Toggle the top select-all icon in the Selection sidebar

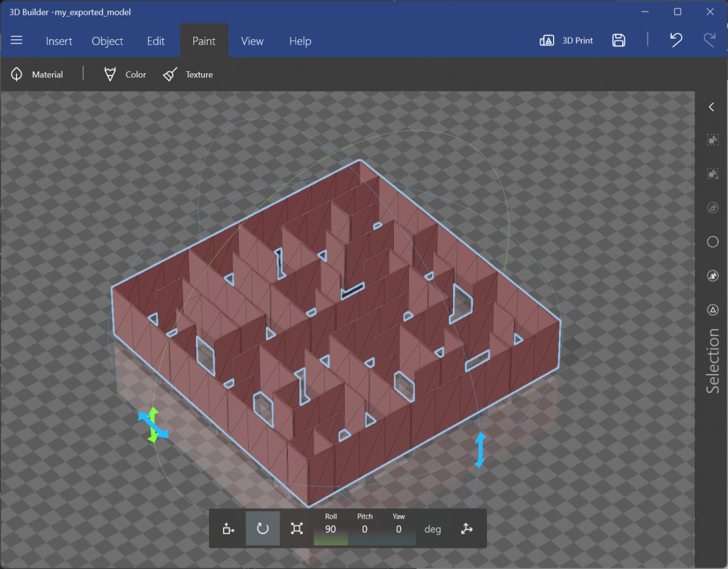pyautogui.click(x=712, y=139)
